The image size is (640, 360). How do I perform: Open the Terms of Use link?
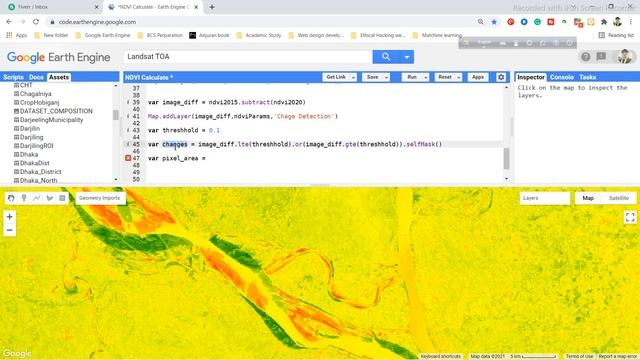click(x=579, y=356)
